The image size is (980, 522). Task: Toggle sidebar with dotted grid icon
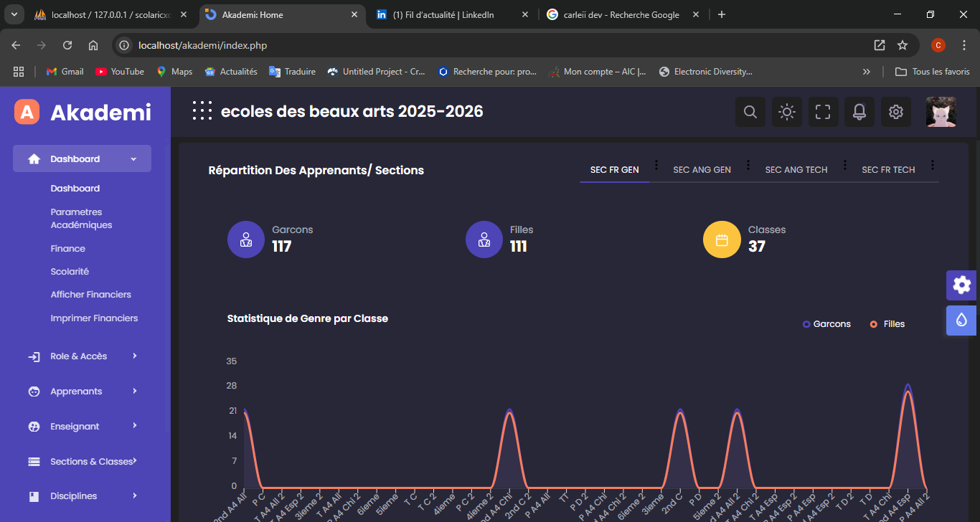[202, 111]
